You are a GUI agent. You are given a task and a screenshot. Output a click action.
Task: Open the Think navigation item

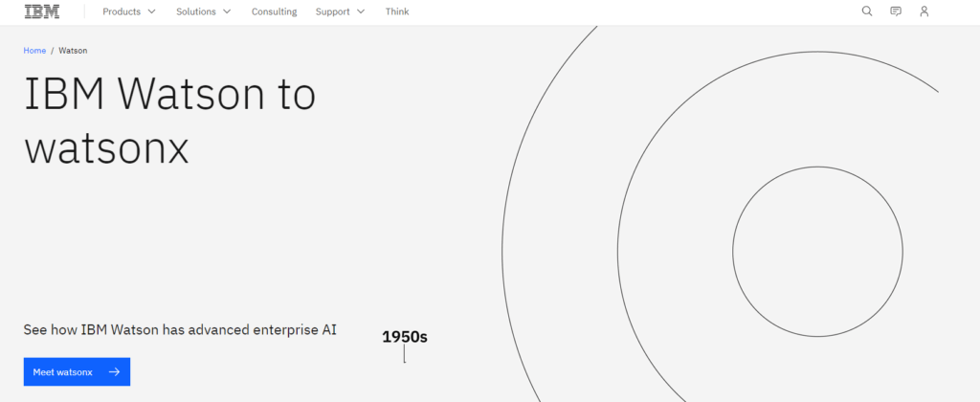coord(397,11)
